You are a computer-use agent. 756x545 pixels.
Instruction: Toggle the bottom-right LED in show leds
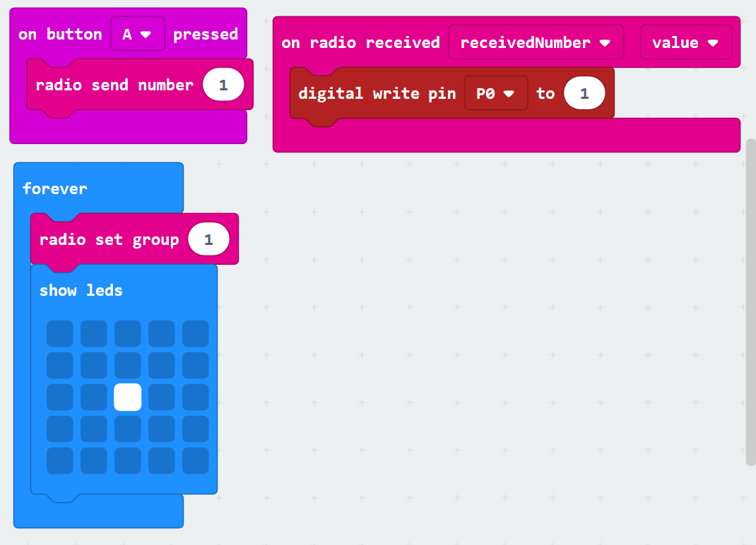point(196,460)
